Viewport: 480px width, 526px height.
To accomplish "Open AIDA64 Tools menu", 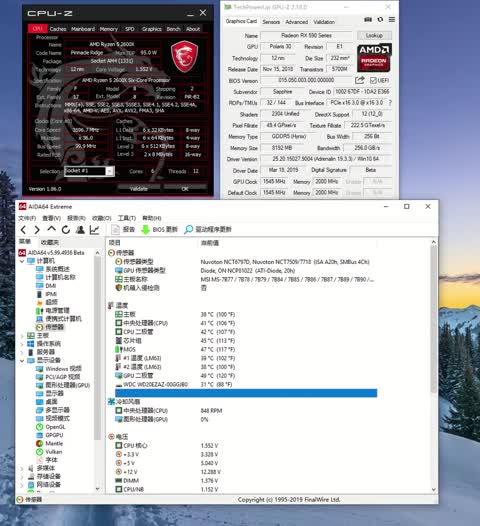I will click(127, 218).
